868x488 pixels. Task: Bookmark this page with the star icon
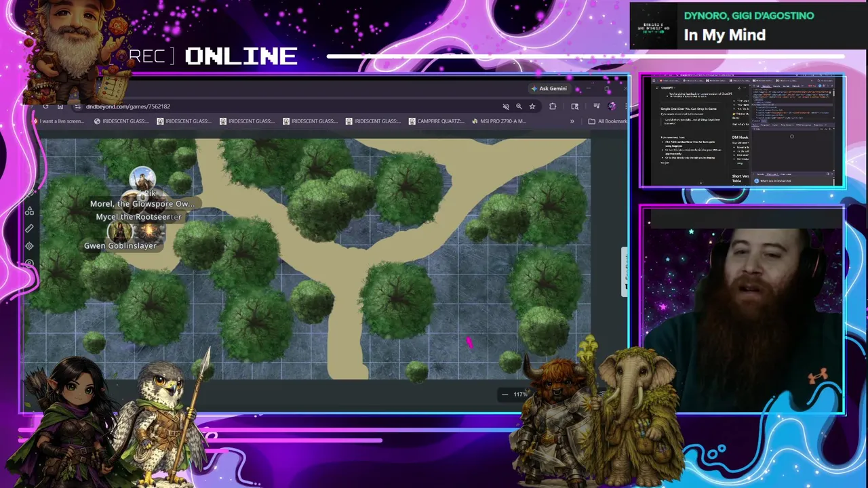coord(532,106)
